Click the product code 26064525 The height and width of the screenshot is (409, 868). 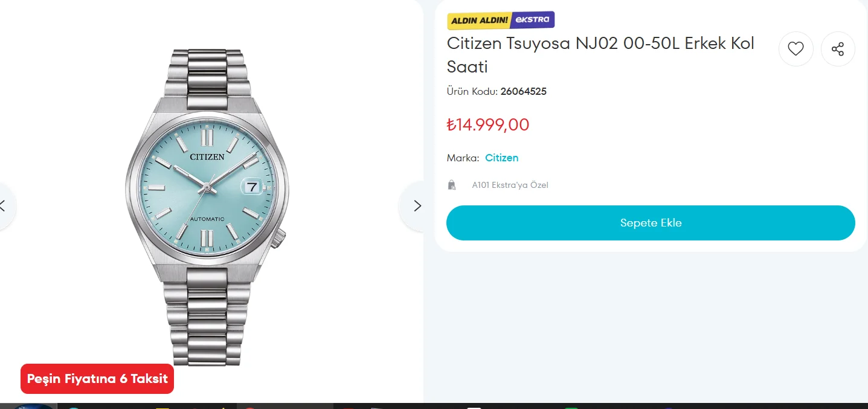point(523,92)
